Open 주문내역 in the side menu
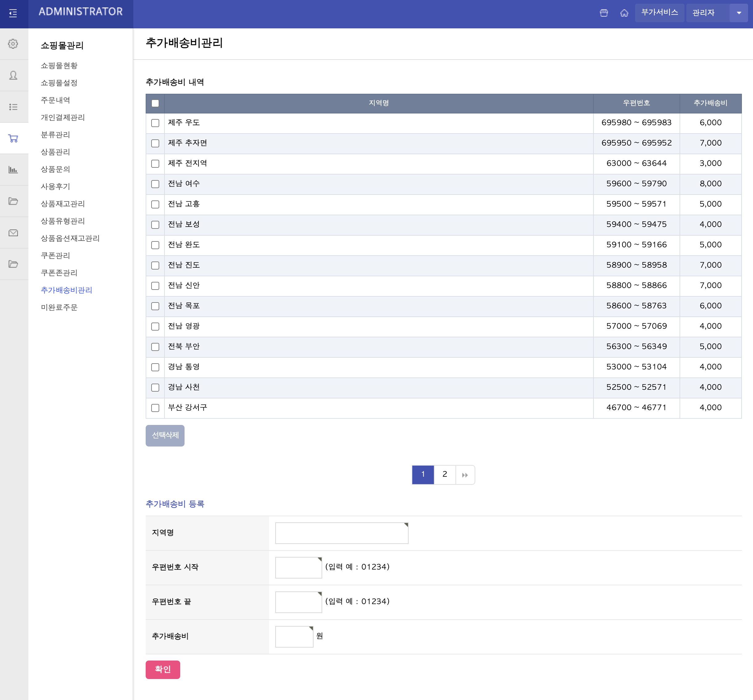Image resolution: width=753 pixels, height=700 pixels. point(55,100)
